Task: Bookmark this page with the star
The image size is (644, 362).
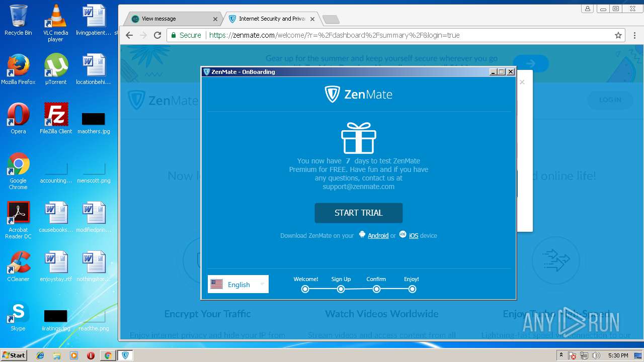Action: pos(618,35)
